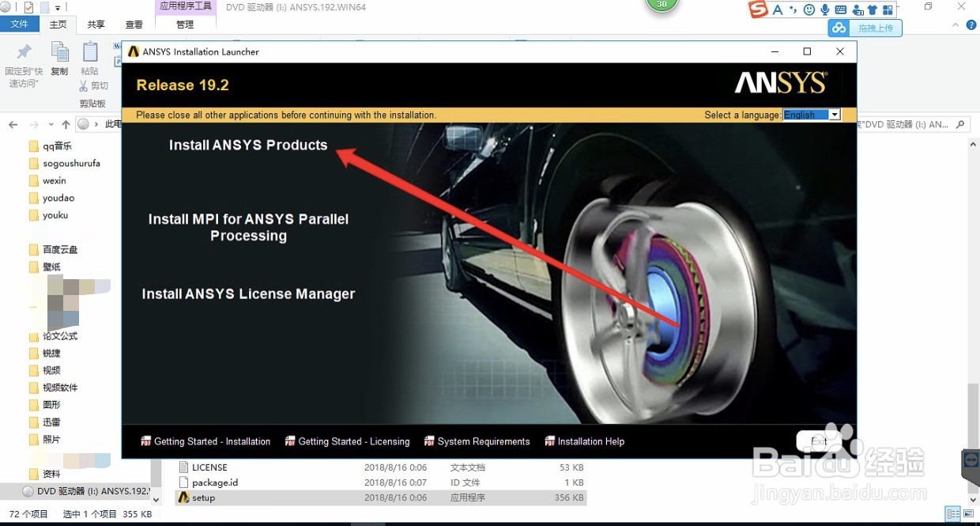Open Sogou skin shirt icon
980x526 pixels.
click(873, 9)
